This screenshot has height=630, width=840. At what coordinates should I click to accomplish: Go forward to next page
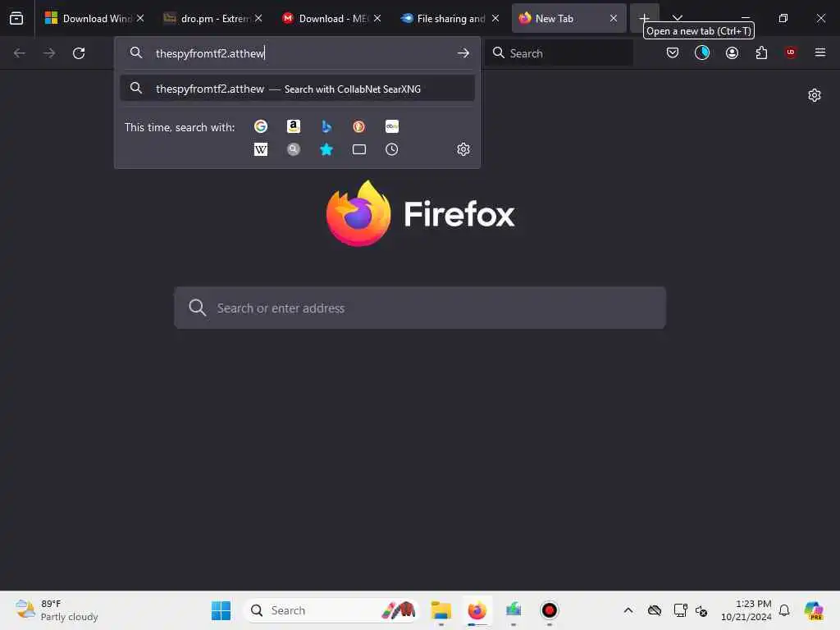pyautogui.click(x=48, y=53)
